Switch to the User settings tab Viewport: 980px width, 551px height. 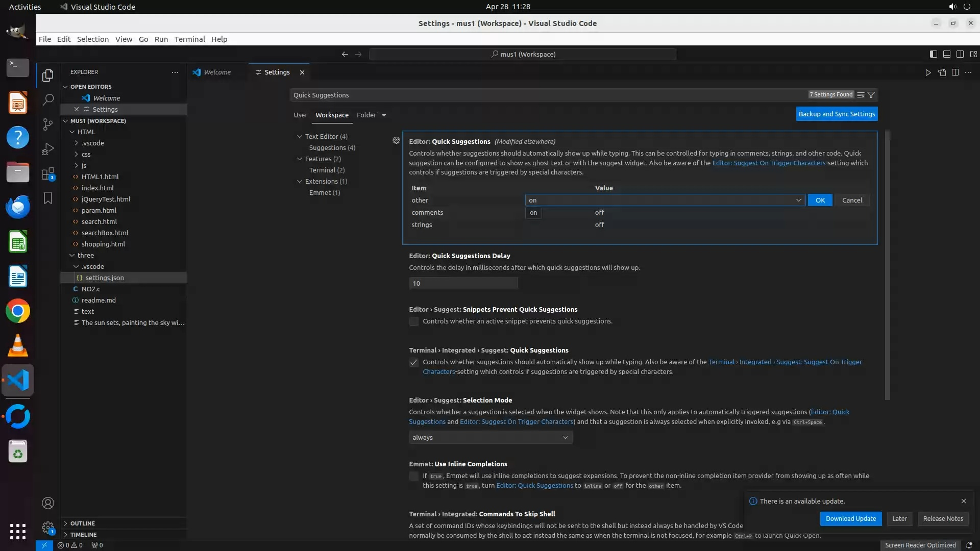pyautogui.click(x=300, y=115)
